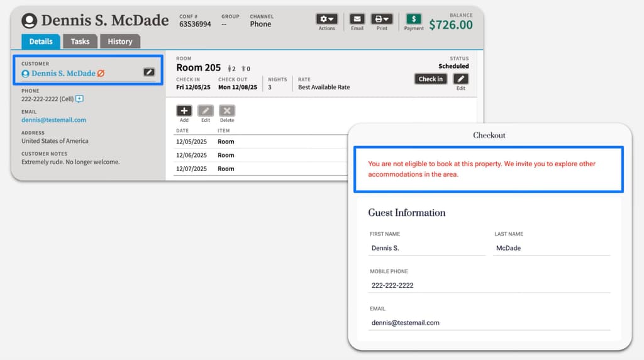The height and width of the screenshot is (360, 644).
Task: Click the folio Edit pencil icon
Action: [x=206, y=111]
